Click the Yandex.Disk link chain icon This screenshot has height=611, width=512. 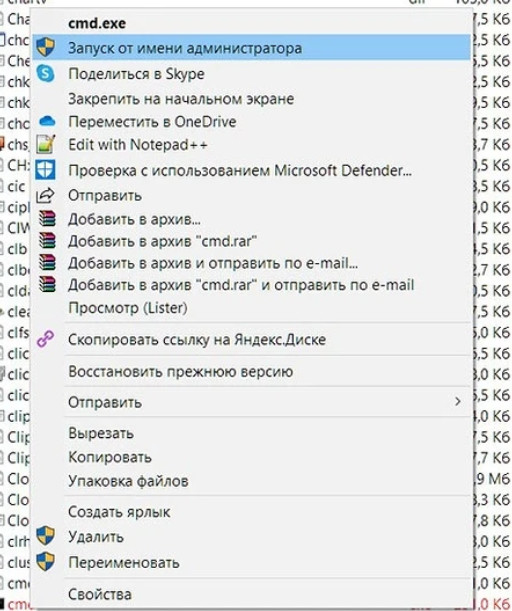coord(46,339)
